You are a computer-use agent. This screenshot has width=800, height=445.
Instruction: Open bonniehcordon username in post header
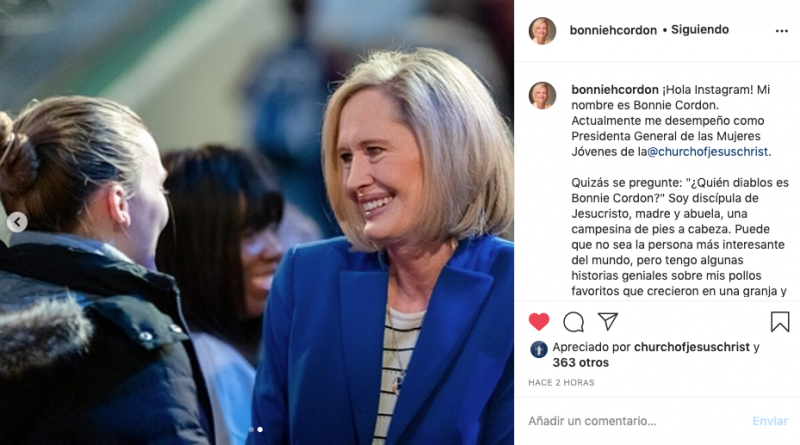(613, 30)
